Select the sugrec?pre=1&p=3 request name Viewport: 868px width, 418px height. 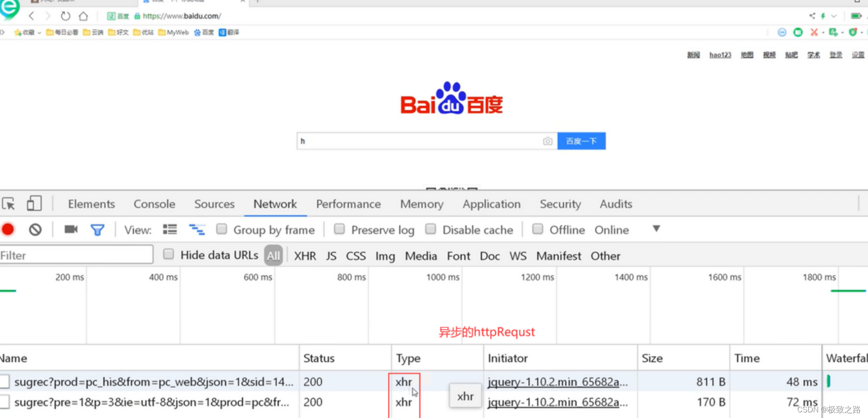(152, 402)
